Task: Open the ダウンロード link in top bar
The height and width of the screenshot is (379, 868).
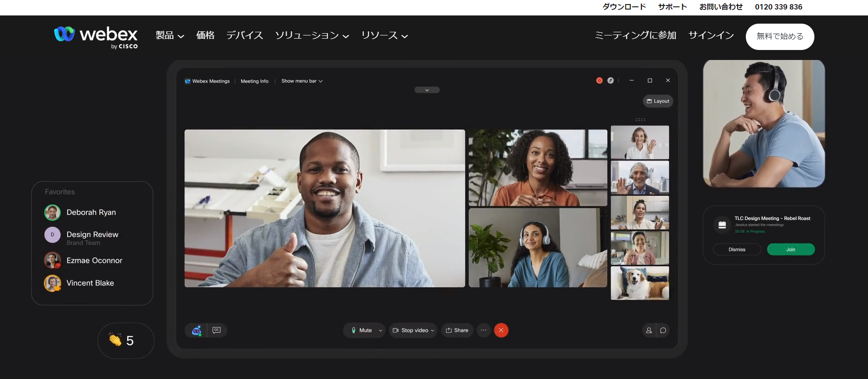Action: 624,7
